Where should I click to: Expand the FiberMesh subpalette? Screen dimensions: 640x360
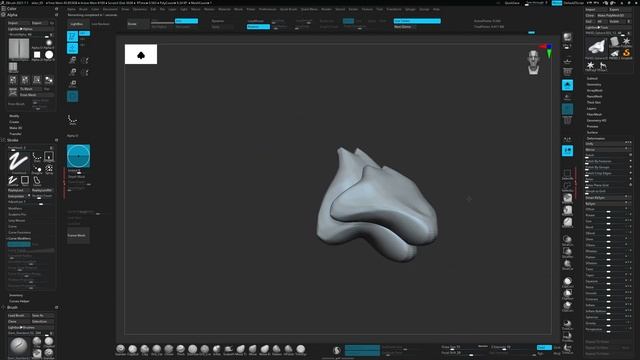coord(594,115)
